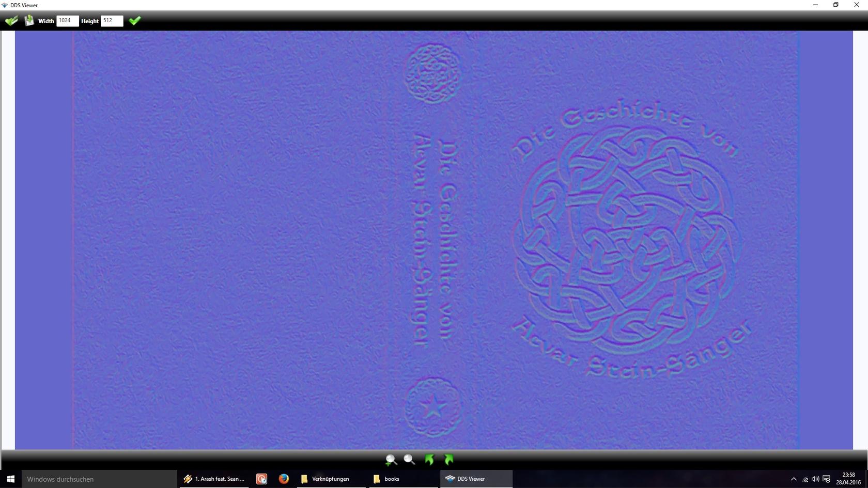The height and width of the screenshot is (488, 868).
Task: Minimize the DDS Viewer window
Action: click(x=815, y=5)
